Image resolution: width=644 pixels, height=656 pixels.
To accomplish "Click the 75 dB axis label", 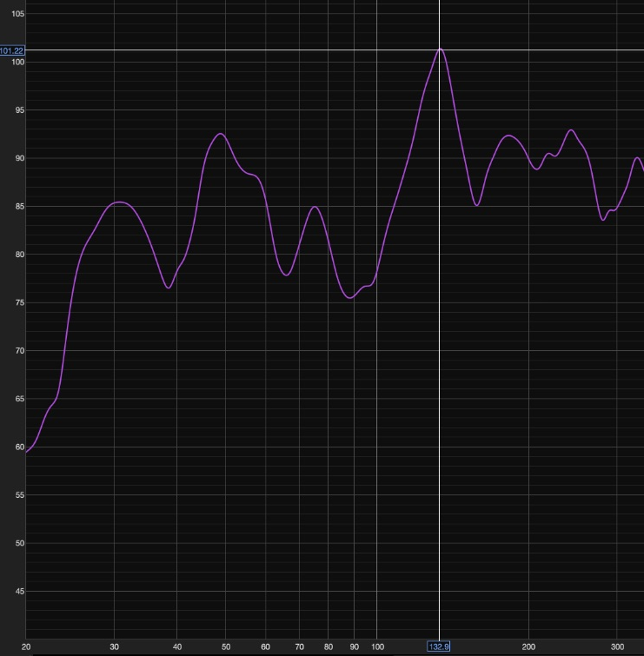I will point(20,303).
